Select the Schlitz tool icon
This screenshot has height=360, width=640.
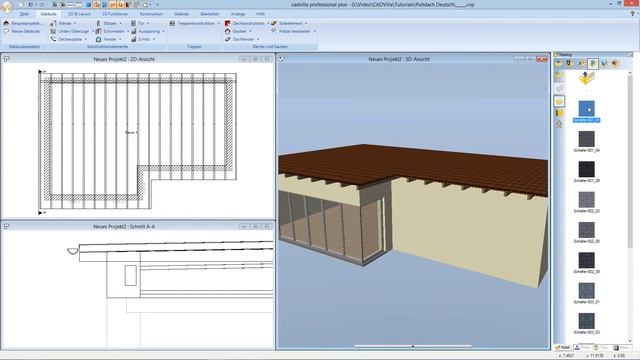133,39
